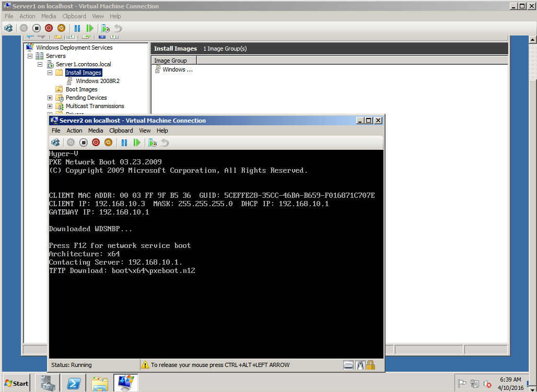Click the Server1 window title bar icon

click(x=7, y=6)
